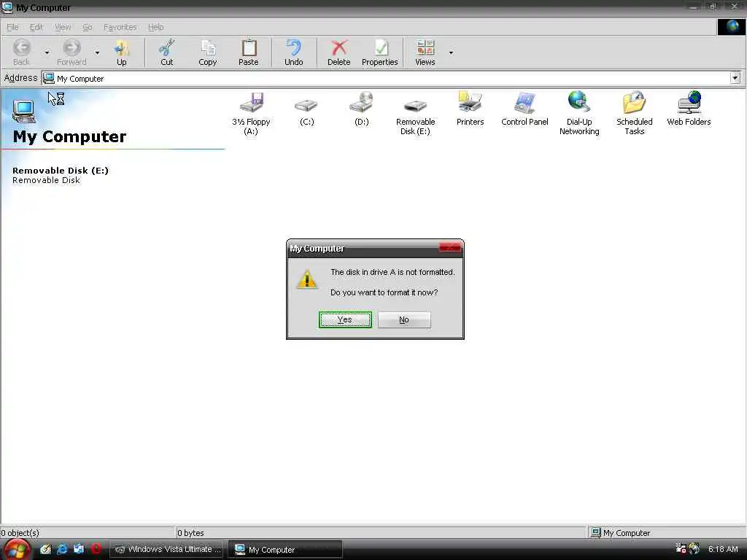This screenshot has height=560, width=747.
Task: Click the Views toolbar icon
Action: [425, 47]
